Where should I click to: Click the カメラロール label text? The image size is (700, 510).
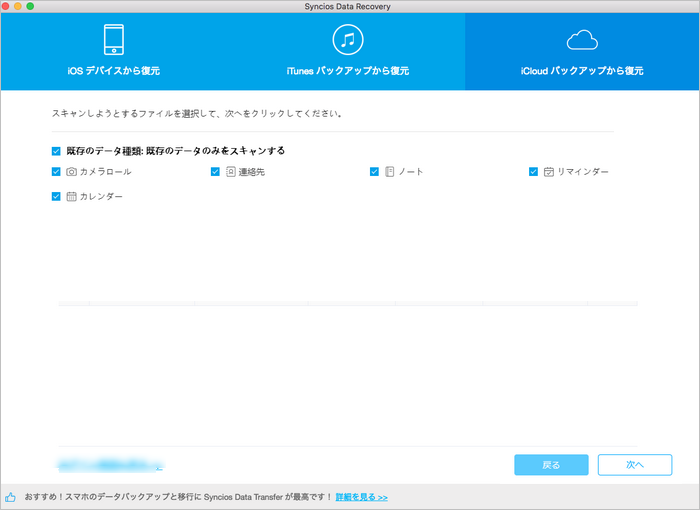point(105,171)
